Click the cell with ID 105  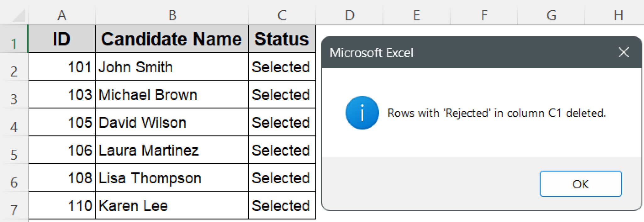[62, 122]
